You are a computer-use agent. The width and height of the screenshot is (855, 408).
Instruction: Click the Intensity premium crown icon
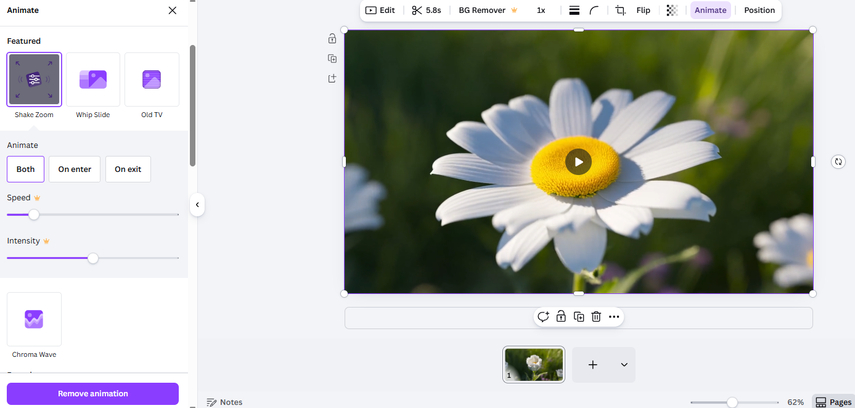[46, 241]
